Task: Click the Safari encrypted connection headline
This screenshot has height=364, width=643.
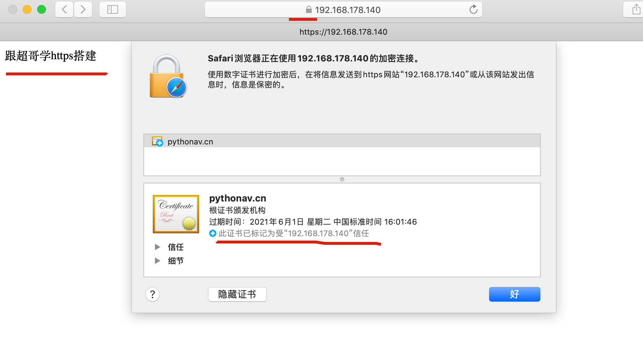Action: tap(314, 58)
